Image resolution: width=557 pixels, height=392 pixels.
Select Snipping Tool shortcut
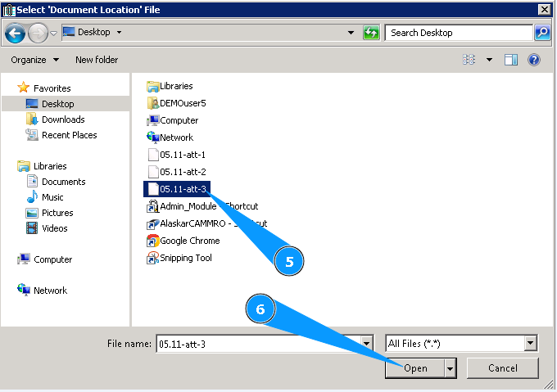179,258
